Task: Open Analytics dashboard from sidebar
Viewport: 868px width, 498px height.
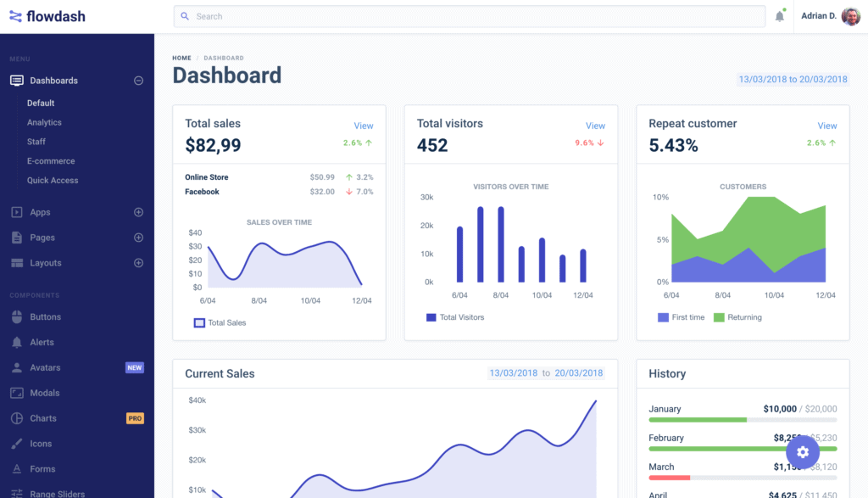Action: pyautogui.click(x=44, y=122)
